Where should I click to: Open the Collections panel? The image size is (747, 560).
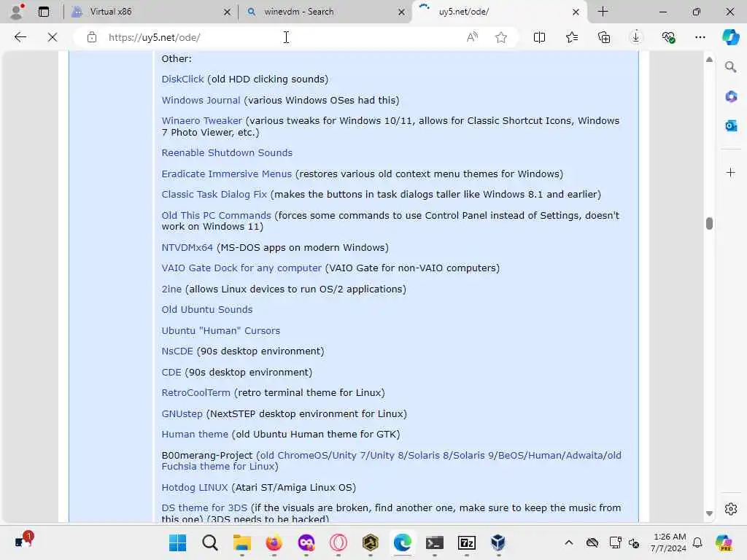604,37
